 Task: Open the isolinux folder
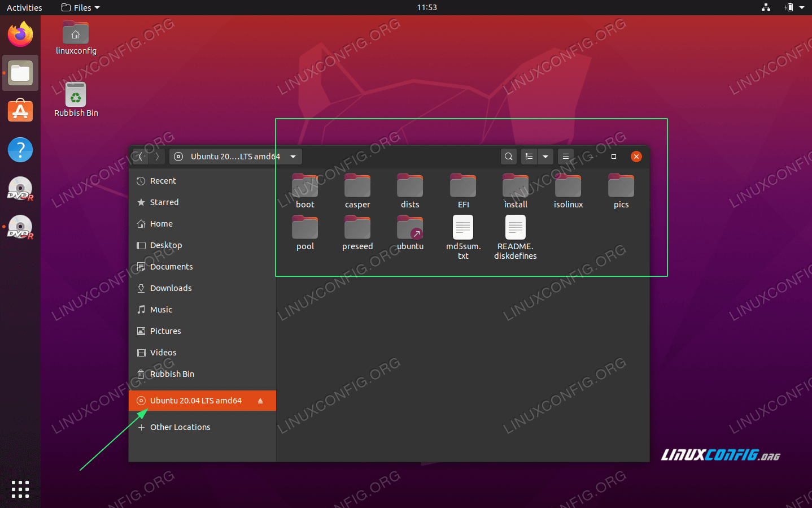pyautogui.click(x=568, y=191)
